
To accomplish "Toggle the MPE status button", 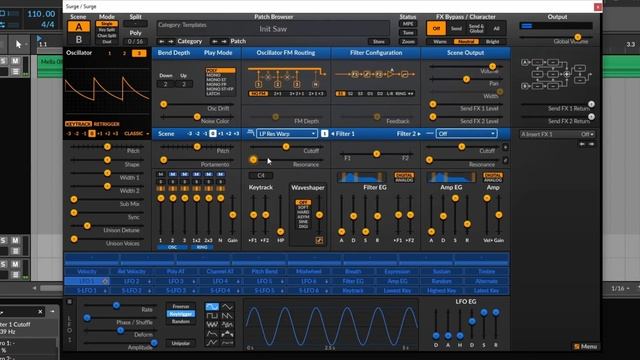I will [x=408, y=24].
